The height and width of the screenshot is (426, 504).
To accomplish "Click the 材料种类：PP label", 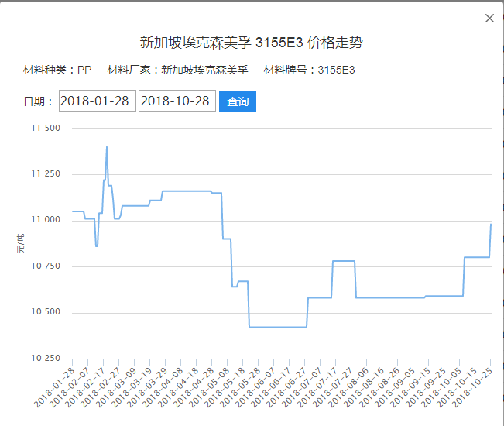I will 58,70.
